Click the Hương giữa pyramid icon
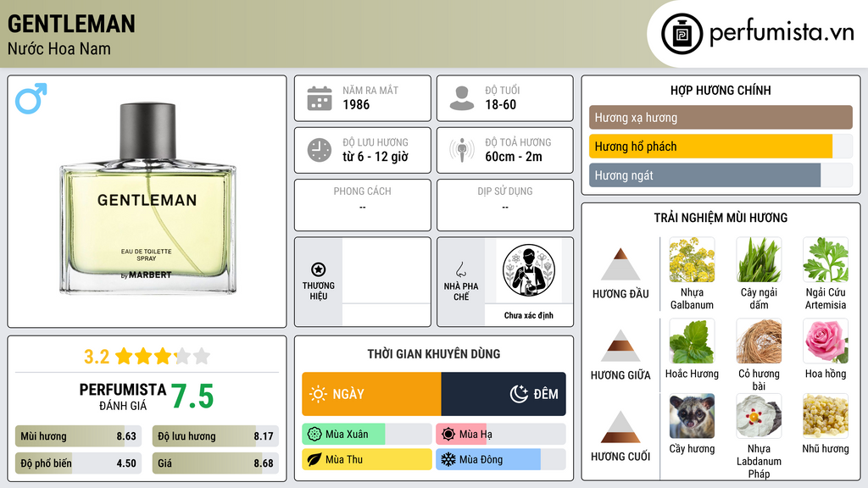 click(x=620, y=346)
